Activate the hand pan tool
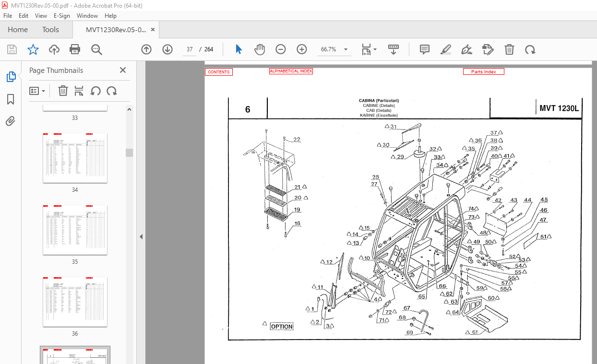Image resolution: width=597 pixels, height=364 pixels. click(260, 49)
